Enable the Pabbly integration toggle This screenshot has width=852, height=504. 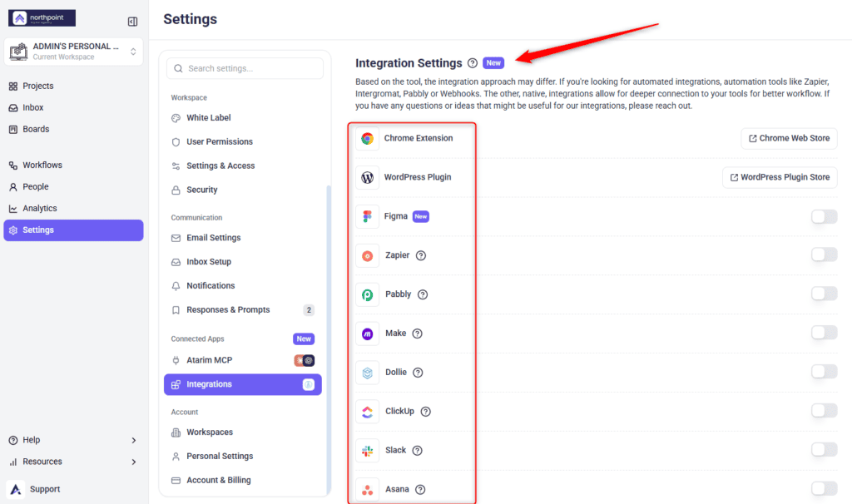coord(825,294)
